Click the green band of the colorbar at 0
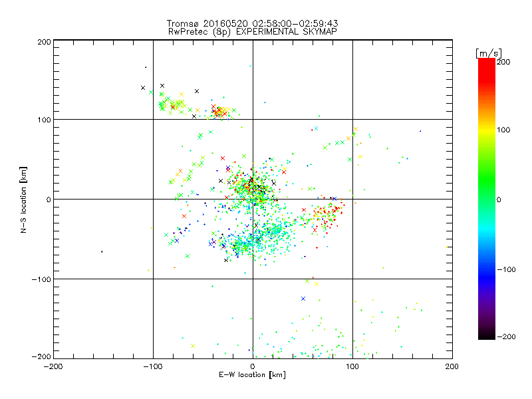 (487, 199)
